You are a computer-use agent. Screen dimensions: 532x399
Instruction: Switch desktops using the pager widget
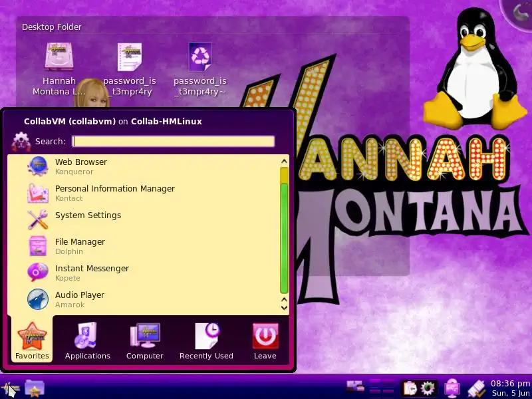[382, 388]
